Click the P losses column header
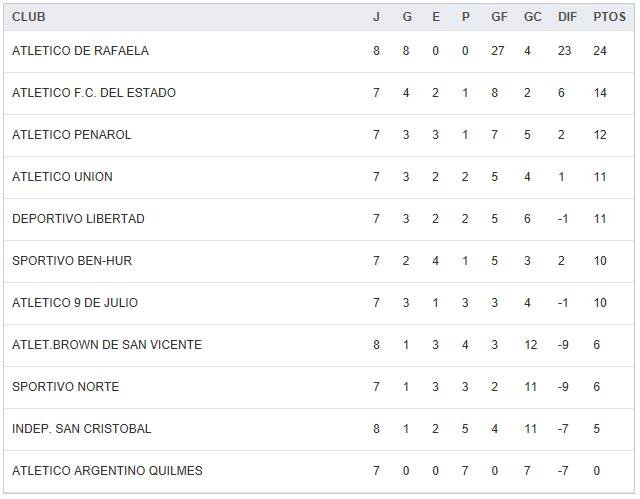The image size is (640, 499). [466, 17]
